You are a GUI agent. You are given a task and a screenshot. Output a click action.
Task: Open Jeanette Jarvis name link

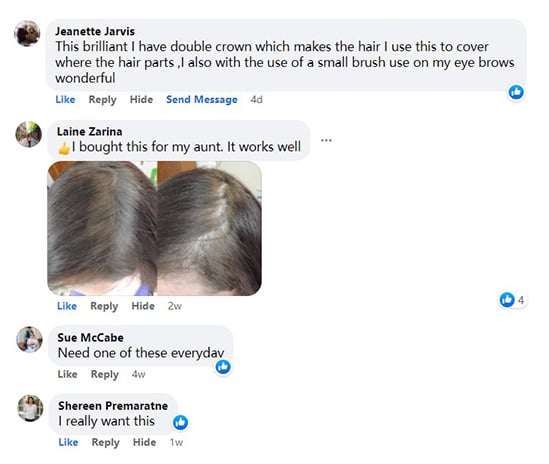point(95,31)
